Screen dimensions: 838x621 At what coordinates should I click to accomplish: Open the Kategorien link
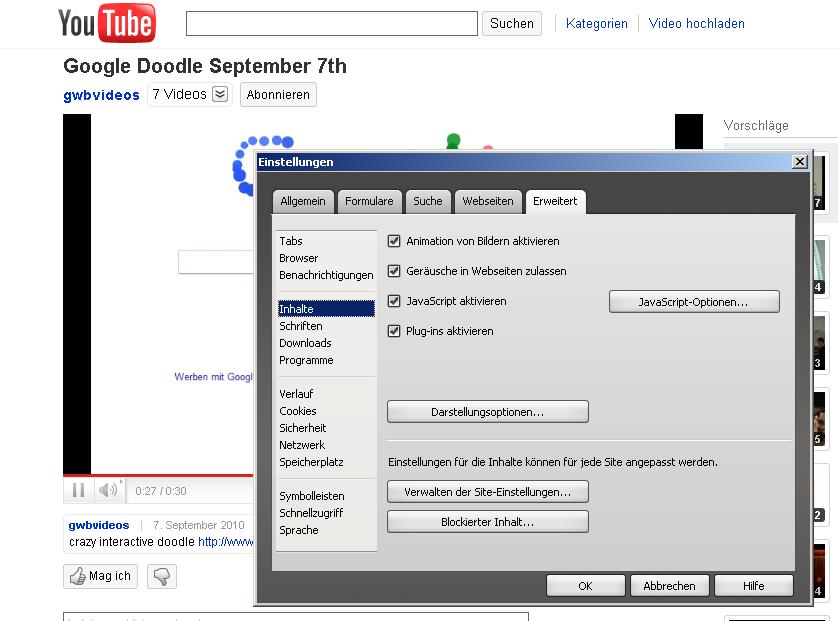[596, 24]
